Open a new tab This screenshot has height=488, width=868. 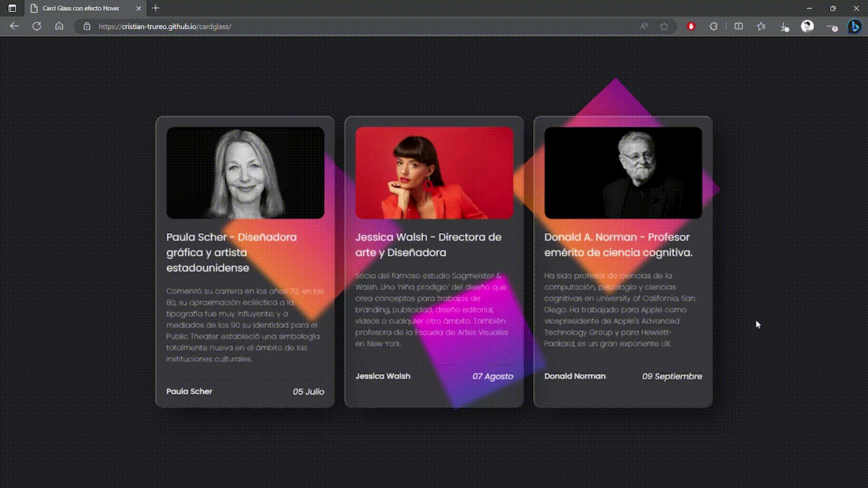[x=156, y=8]
